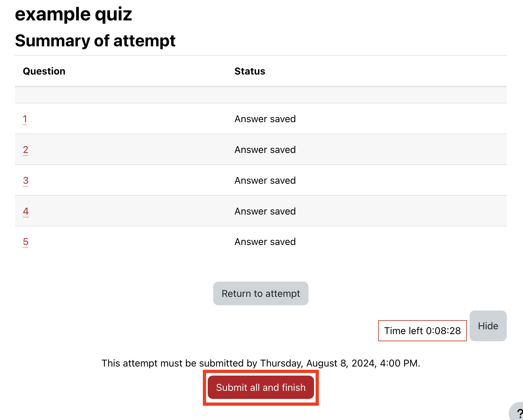Go to question 2 in summary table
The width and height of the screenshot is (523, 420).
(x=26, y=150)
